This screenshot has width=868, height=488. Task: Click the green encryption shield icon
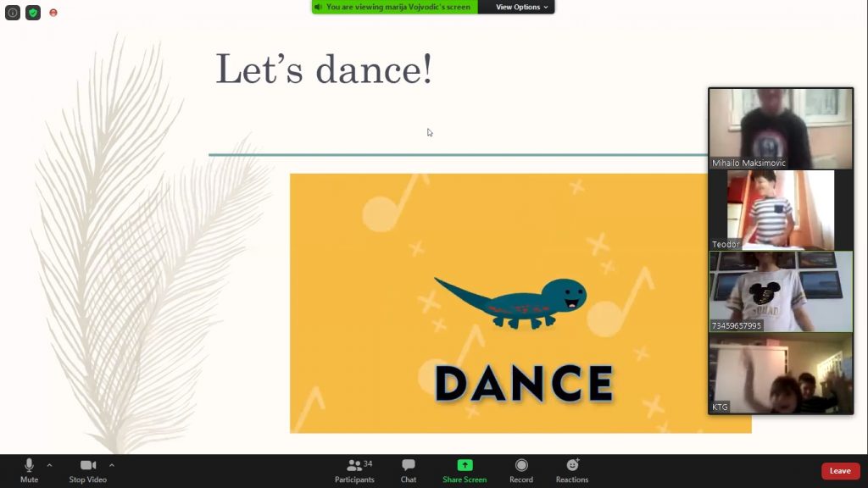pos(33,13)
